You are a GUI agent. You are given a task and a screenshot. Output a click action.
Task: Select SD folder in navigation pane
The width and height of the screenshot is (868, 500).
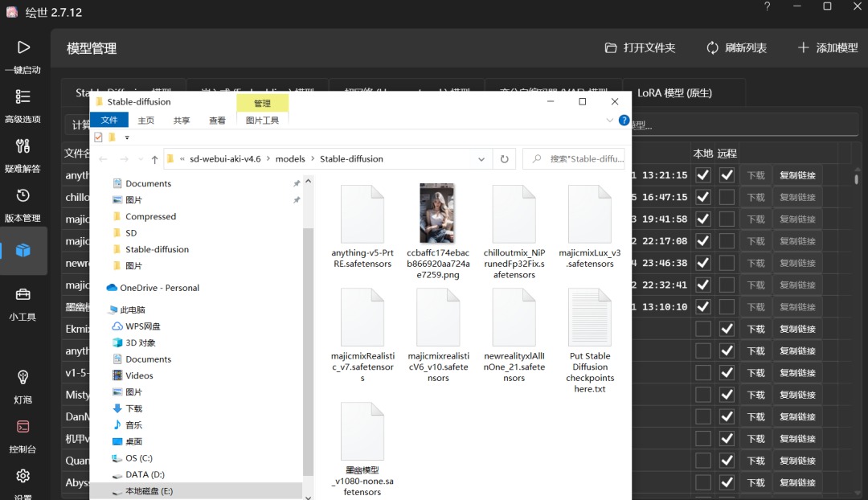(x=131, y=233)
